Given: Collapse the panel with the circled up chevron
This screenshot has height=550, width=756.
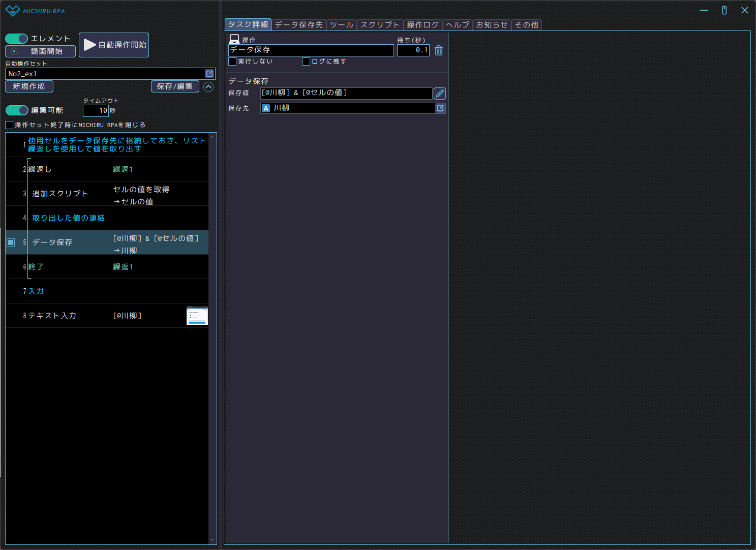Looking at the screenshot, I should click(208, 87).
